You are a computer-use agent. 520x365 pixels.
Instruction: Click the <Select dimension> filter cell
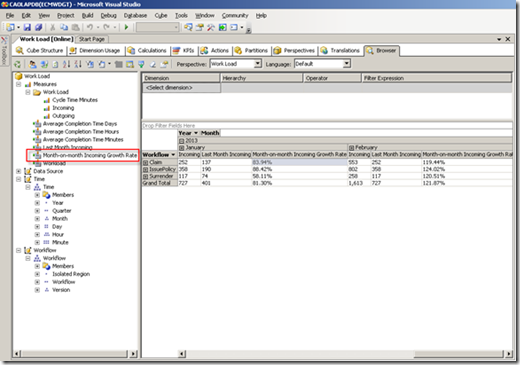(x=181, y=88)
